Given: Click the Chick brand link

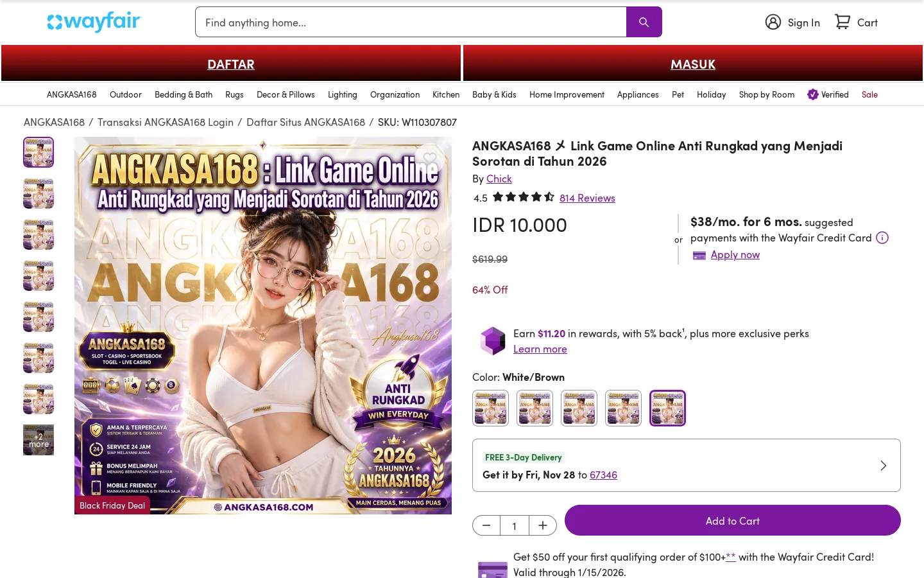Looking at the screenshot, I should pyautogui.click(x=499, y=179).
